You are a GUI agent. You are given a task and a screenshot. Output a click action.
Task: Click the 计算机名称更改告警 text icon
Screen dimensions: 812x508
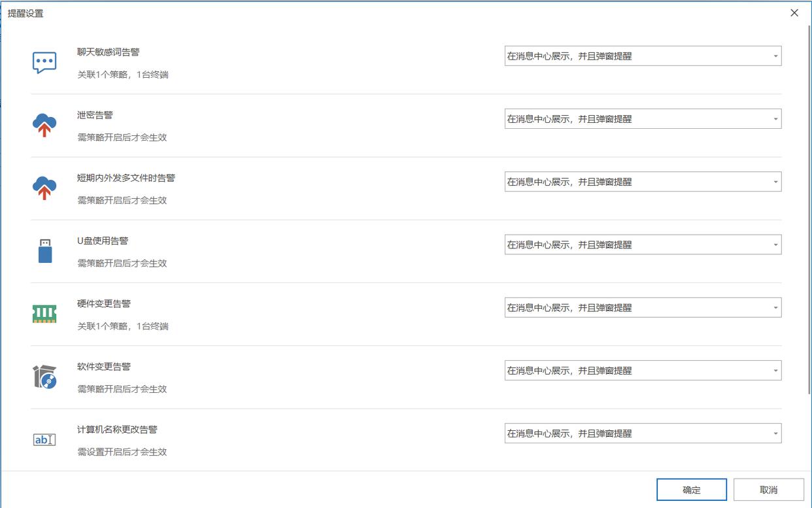coord(44,439)
